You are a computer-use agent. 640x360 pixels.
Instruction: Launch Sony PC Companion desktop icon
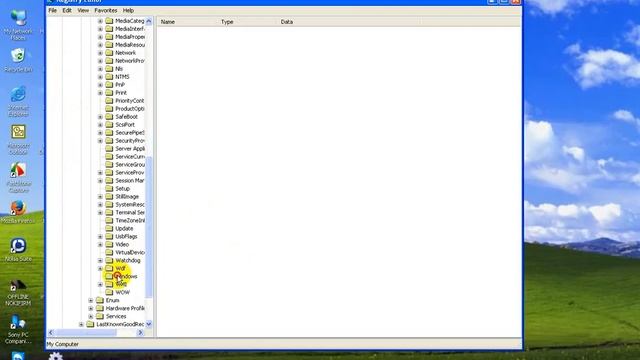tap(18, 330)
